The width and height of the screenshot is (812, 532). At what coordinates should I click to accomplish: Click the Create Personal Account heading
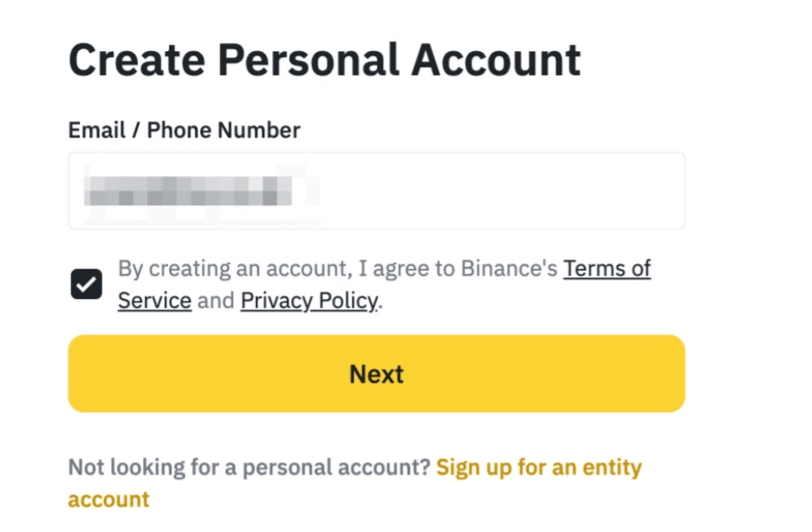point(324,61)
